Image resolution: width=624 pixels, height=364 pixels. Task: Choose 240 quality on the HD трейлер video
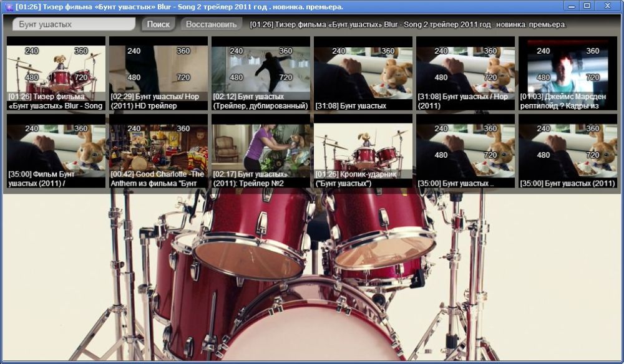pos(134,51)
